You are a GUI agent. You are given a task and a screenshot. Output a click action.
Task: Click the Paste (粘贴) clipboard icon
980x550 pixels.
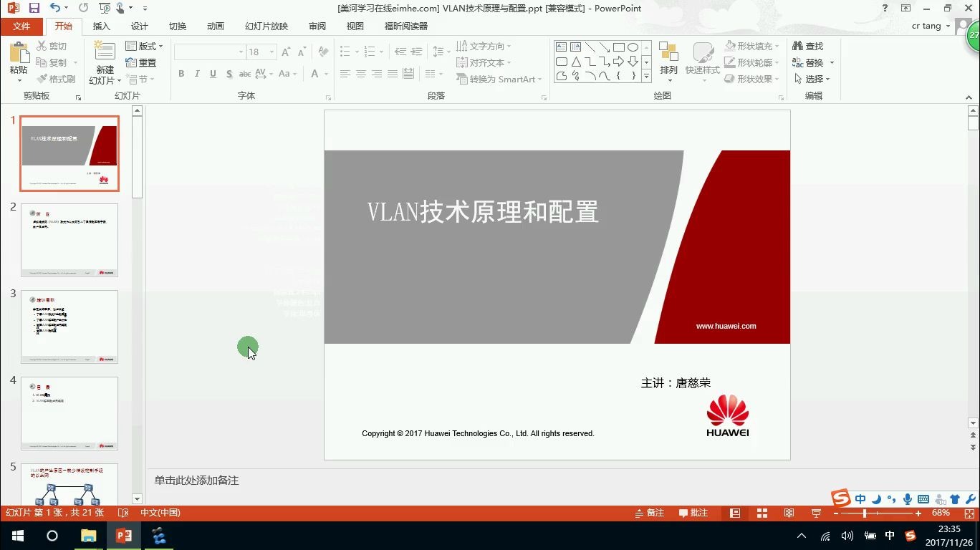pyautogui.click(x=19, y=53)
